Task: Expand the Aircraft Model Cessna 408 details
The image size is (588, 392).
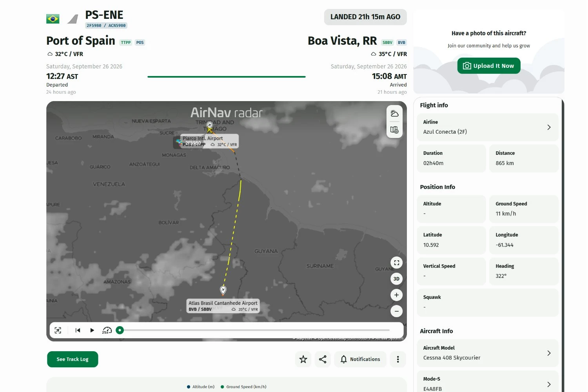Action: click(488, 353)
